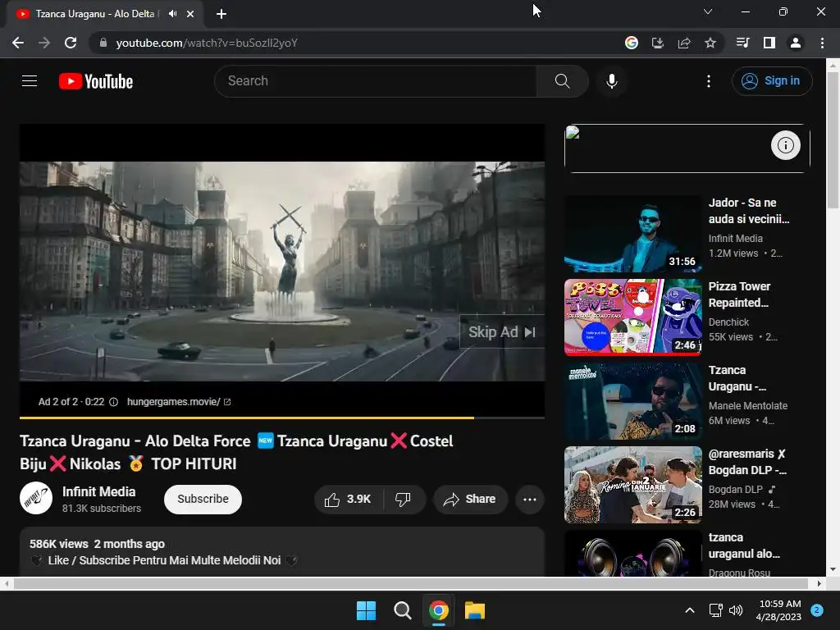Image resolution: width=840 pixels, height=630 pixels.
Task: Share this page from address bar
Action: (684, 43)
